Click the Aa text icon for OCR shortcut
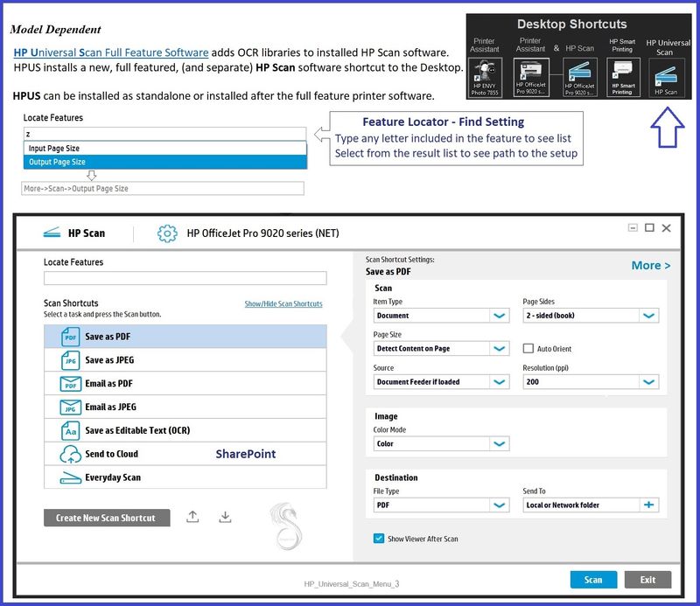The width and height of the screenshot is (700, 606). click(71, 431)
